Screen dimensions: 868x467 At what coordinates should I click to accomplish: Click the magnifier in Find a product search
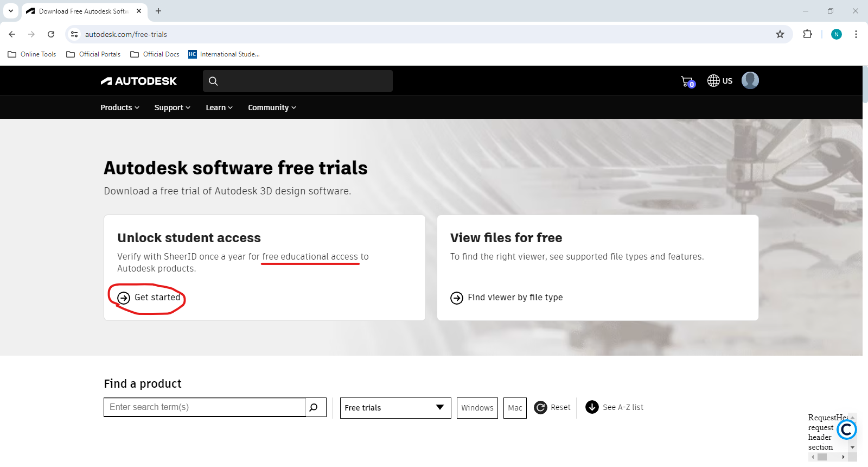click(314, 407)
